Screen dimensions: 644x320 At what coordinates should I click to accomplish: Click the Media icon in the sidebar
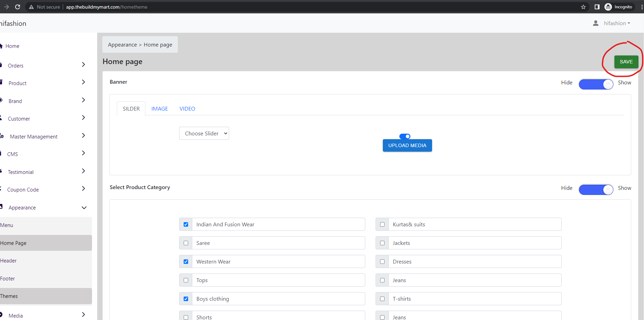click(1, 314)
